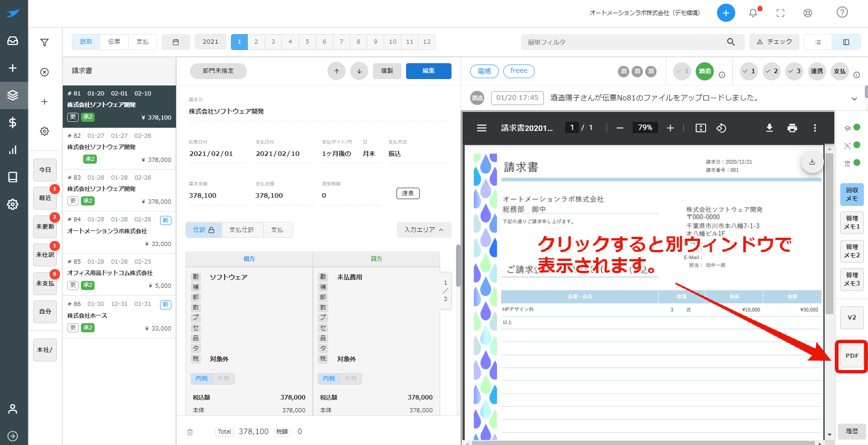
Task: Open the notifications bell
Action: point(753,13)
